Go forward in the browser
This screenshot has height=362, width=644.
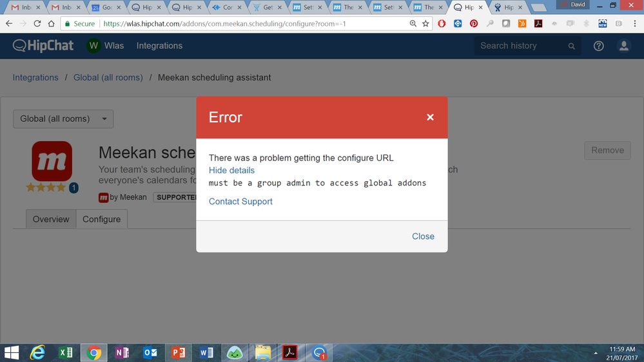[x=23, y=24]
